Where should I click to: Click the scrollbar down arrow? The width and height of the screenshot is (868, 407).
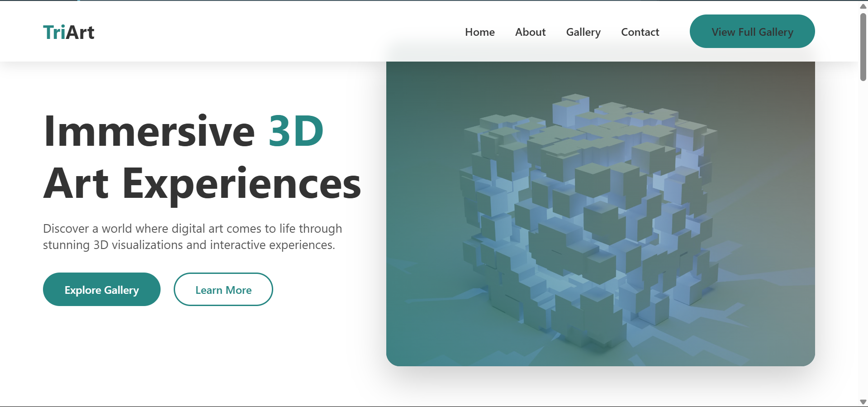click(863, 402)
